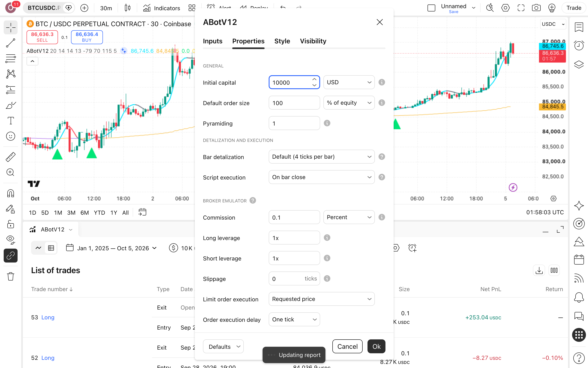Open the economic calendar icon

(x=579, y=260)
